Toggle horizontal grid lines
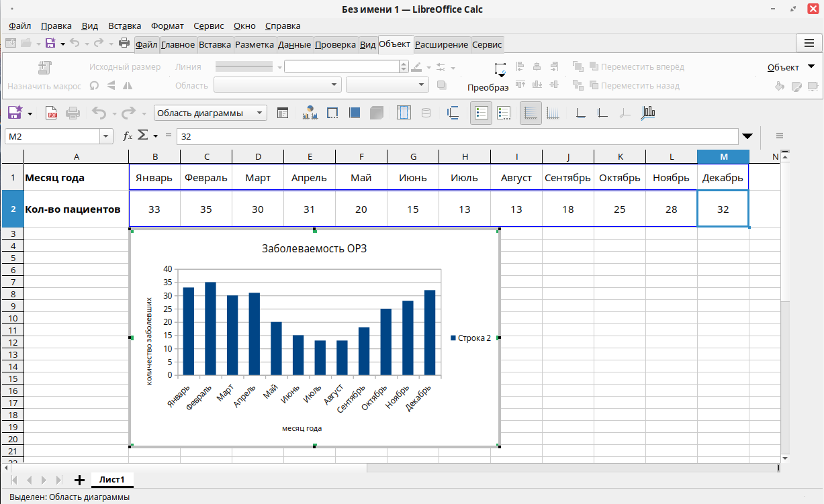This screenshot has width=824, height=504. click(531, 113)
